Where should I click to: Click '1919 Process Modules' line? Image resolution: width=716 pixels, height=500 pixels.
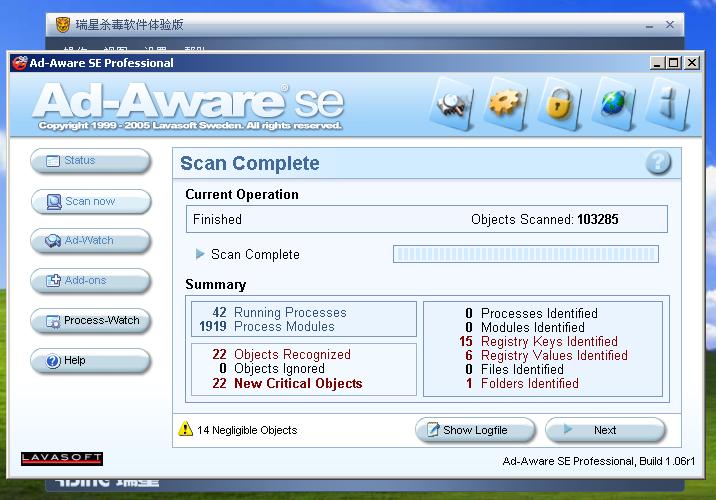(267, 326)
